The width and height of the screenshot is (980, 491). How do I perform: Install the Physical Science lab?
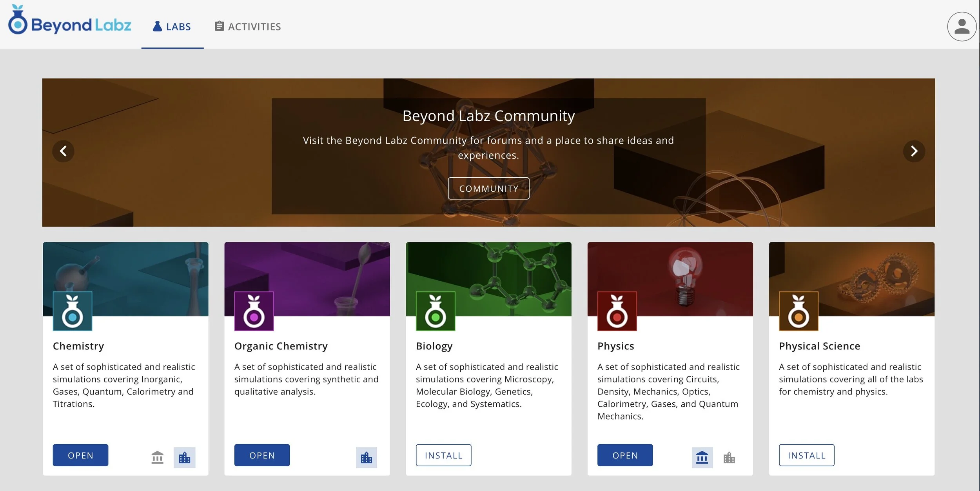click(806, 455)
